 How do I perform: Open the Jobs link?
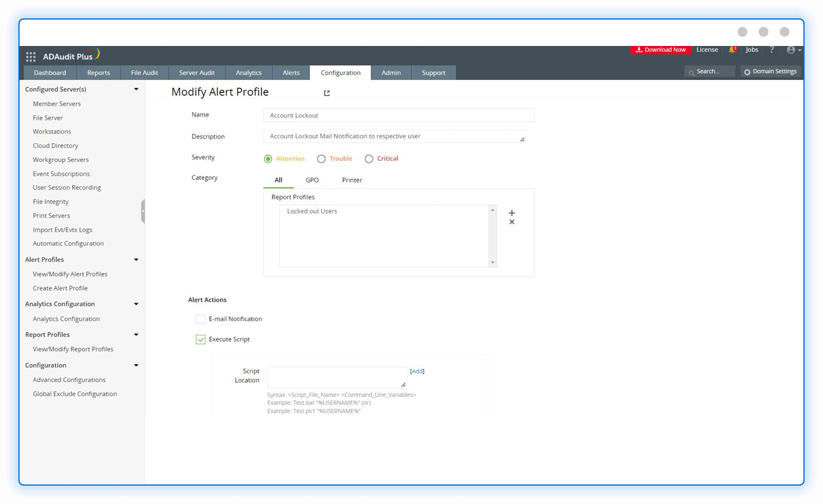click(x=752, y=50)
